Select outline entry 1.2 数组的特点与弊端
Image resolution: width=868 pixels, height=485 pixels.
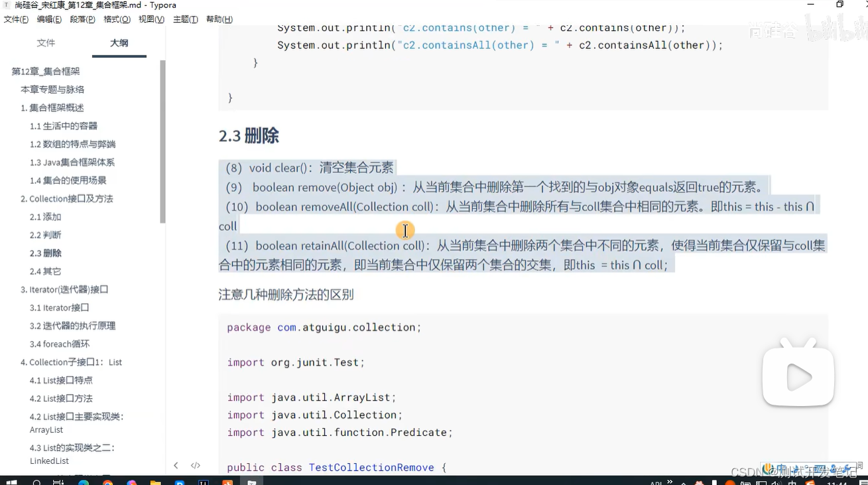click(72, 144)
